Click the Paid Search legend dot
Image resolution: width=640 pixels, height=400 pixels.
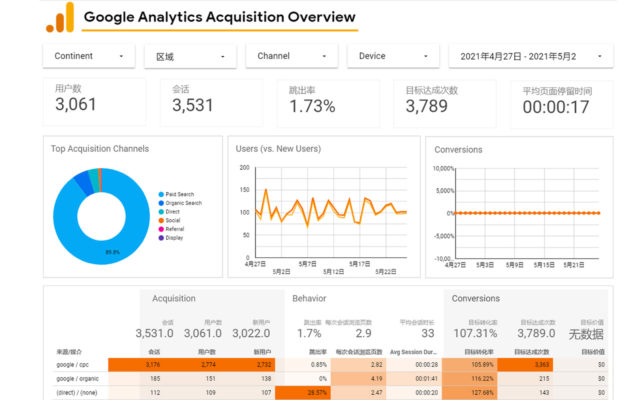tap(160, 194)
